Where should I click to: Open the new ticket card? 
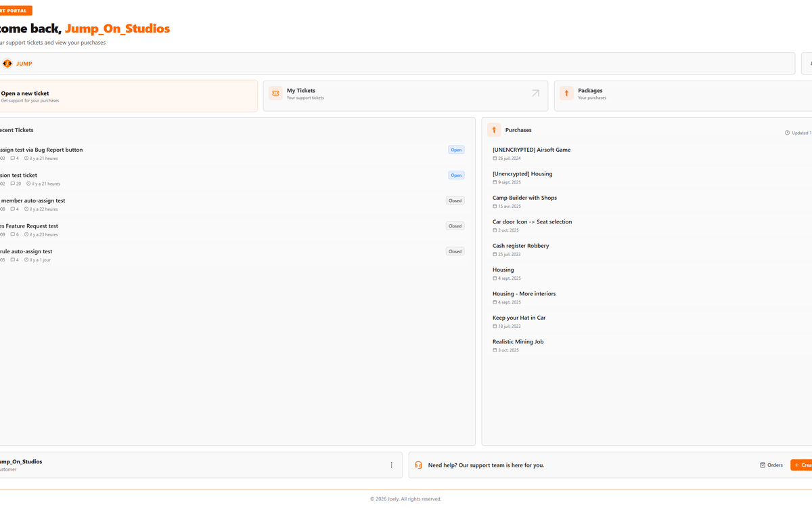[127, 96]
